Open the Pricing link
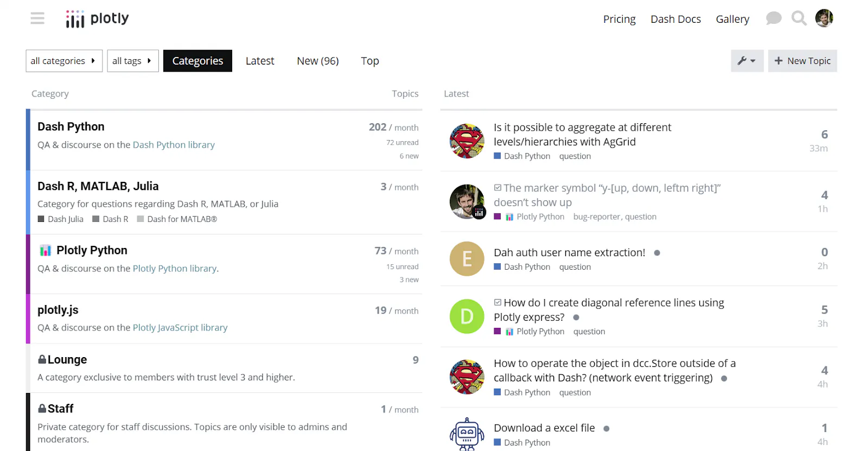The width and height of the screenshot is (868, 451). click(620, 19)
